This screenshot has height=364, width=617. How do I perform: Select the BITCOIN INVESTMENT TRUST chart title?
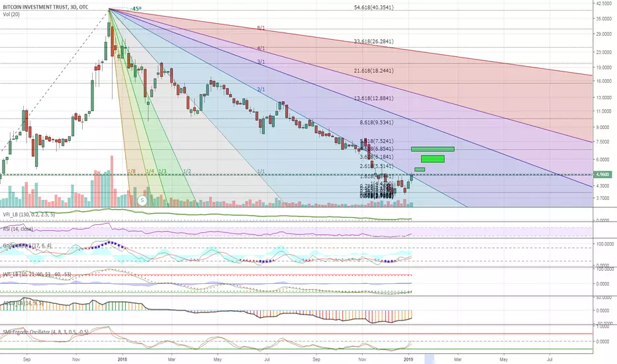[x=46, y=7]
